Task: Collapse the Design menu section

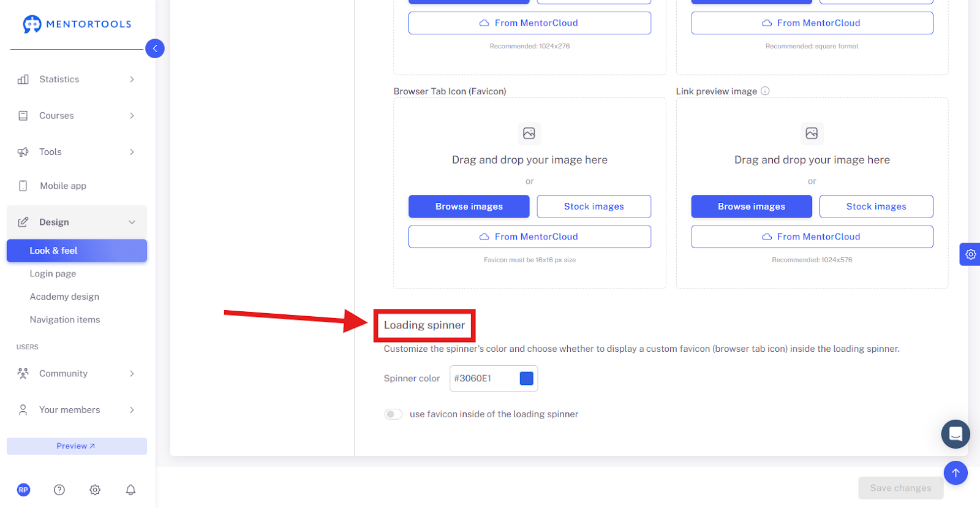Action: tap(77, 222)
